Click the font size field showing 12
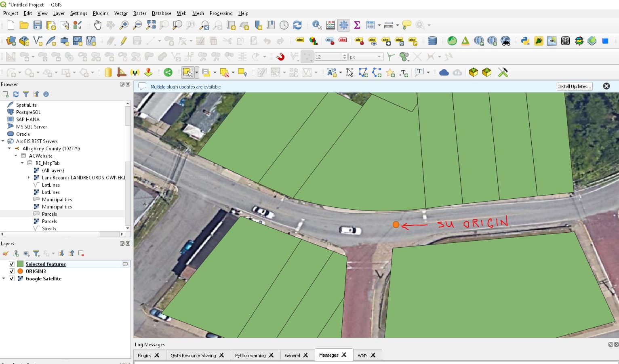Screen dimensions: 619x364 coord(328,57)
